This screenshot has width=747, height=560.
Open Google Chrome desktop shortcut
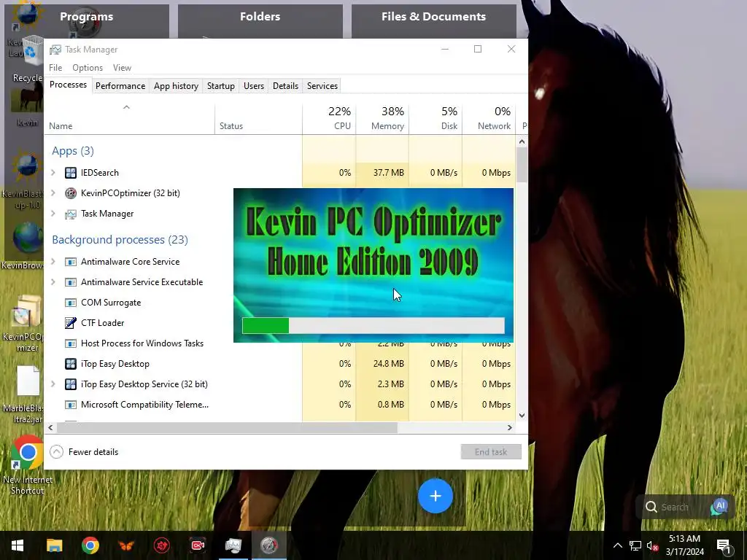[x=28, y=452]
